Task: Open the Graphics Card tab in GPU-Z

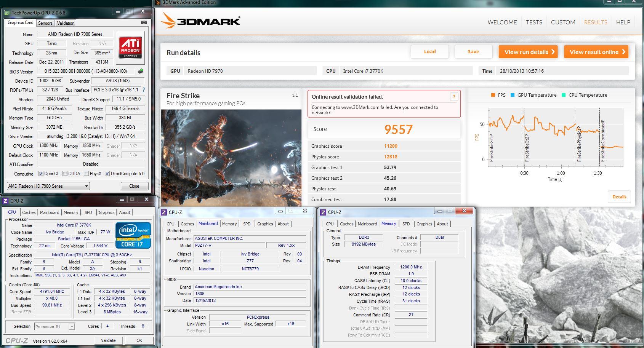Action: pos(21,22)
